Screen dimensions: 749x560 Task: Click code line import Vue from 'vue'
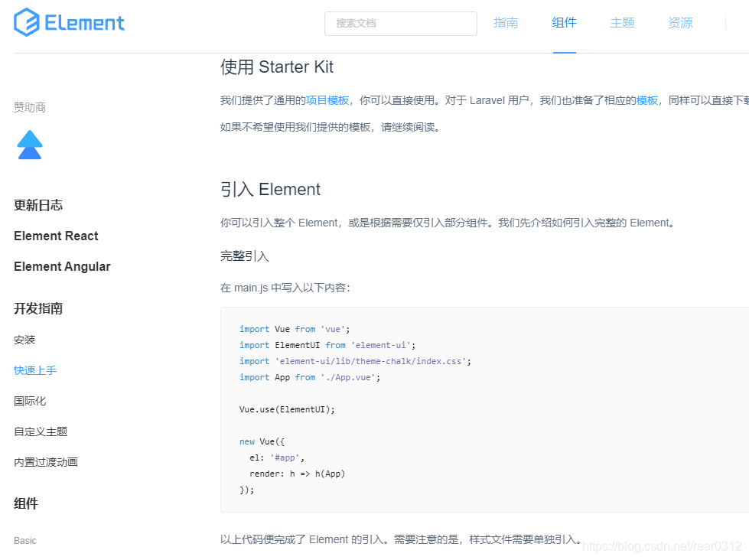[x=295, y=329]
